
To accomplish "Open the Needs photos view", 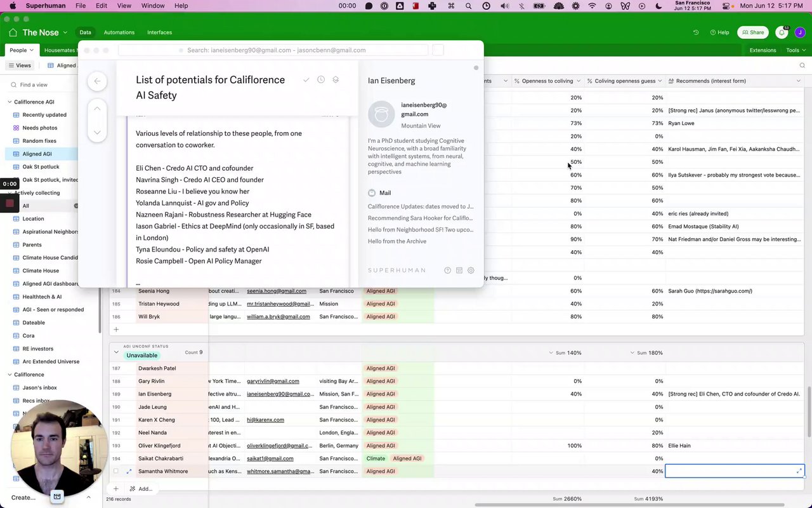I will [x=40, y=128].
